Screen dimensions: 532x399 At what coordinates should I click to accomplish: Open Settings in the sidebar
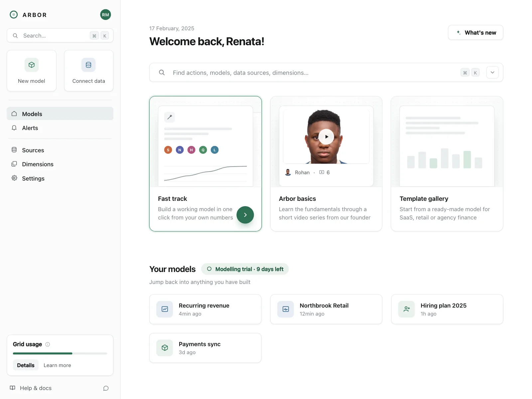pos(60,179)
